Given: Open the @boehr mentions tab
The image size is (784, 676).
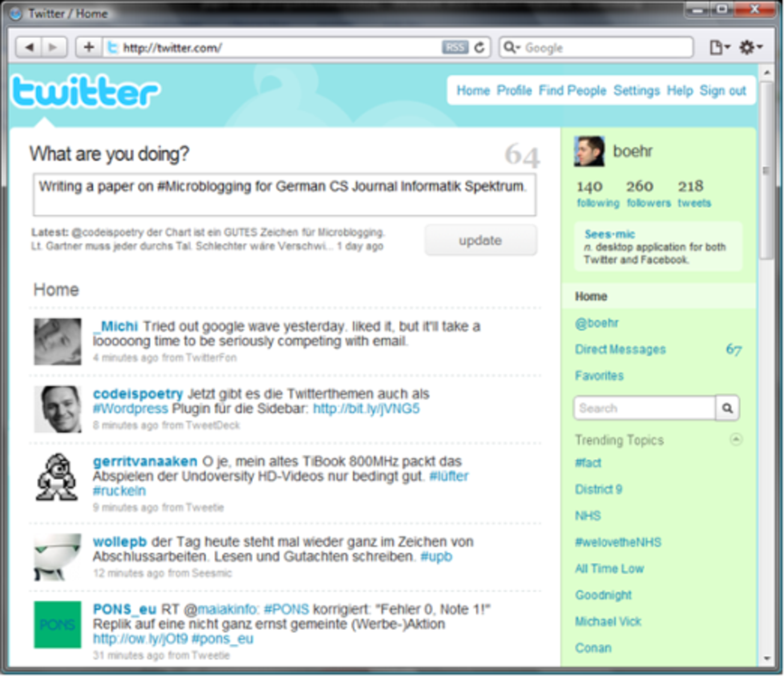Looking at the screenshot, I should 596,323.
